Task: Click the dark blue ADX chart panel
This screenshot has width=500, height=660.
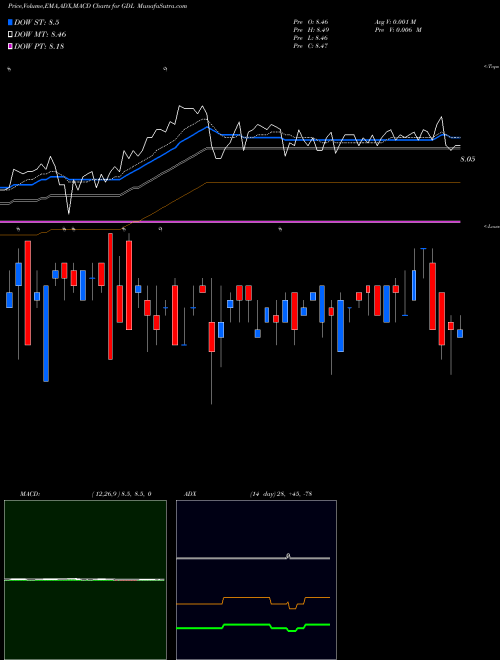Action: pyautogui.click(x=256, y=580)
